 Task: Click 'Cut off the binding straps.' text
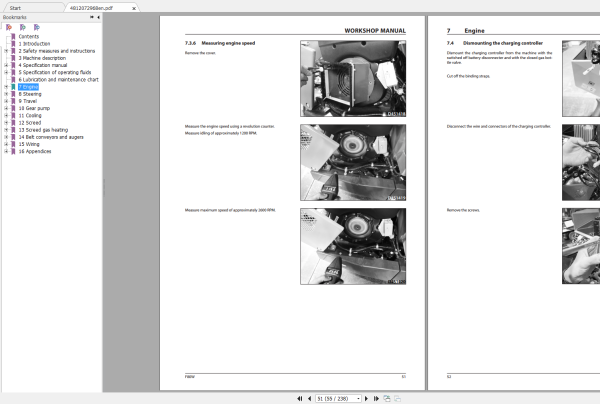[x=468, y=76]
